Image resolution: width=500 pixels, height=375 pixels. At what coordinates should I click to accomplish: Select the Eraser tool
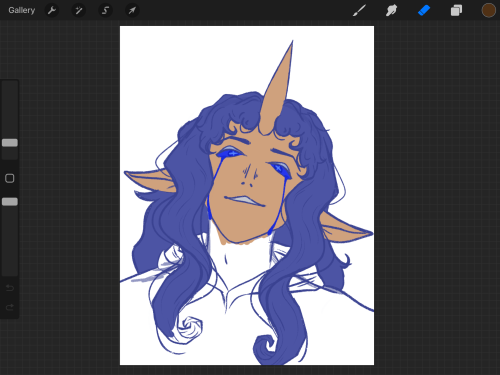pyautogui.click(x=424, y=10)
